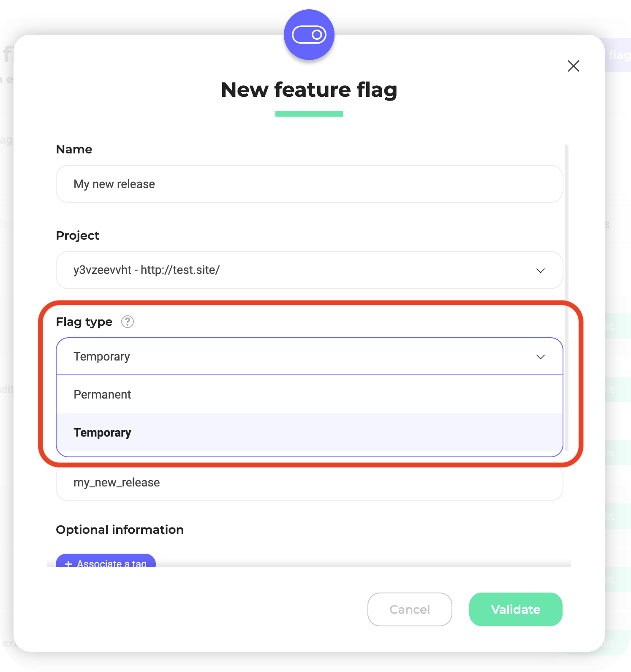Click the purple feature flag toggle icon

309,35
